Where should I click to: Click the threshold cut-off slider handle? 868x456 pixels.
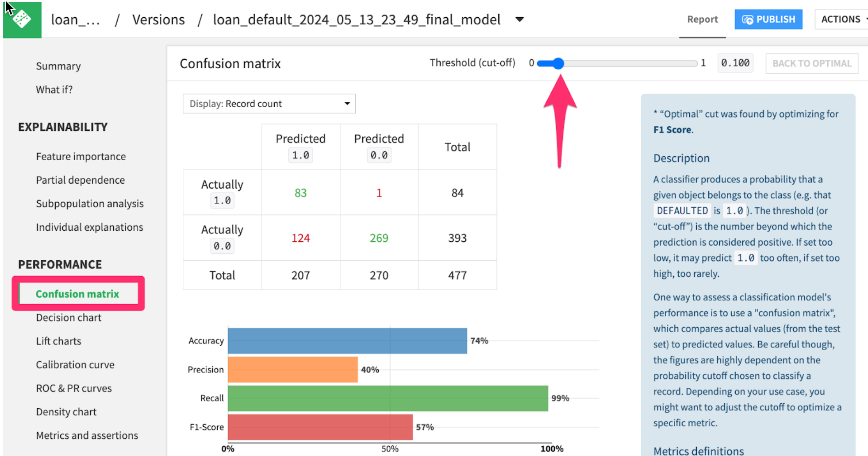(x=558, y=63)
